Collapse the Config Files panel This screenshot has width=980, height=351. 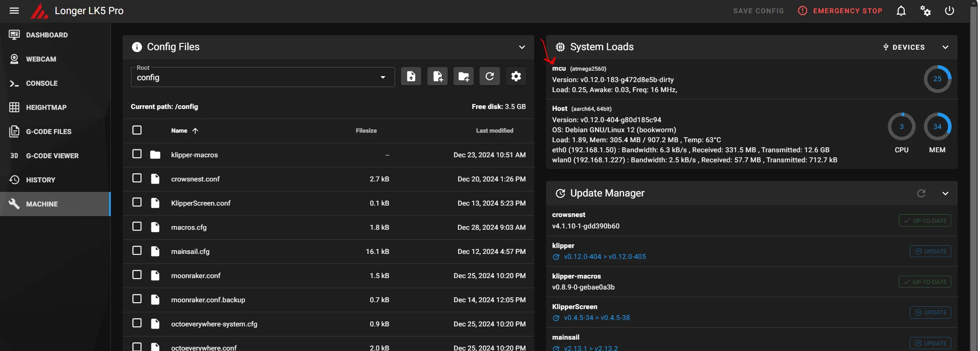point(521,47)
